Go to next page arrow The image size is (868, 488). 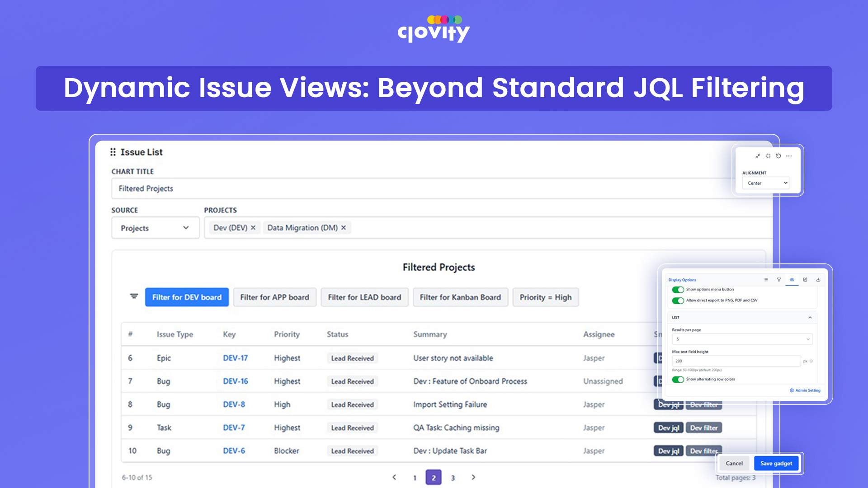[x=473, y=477]
